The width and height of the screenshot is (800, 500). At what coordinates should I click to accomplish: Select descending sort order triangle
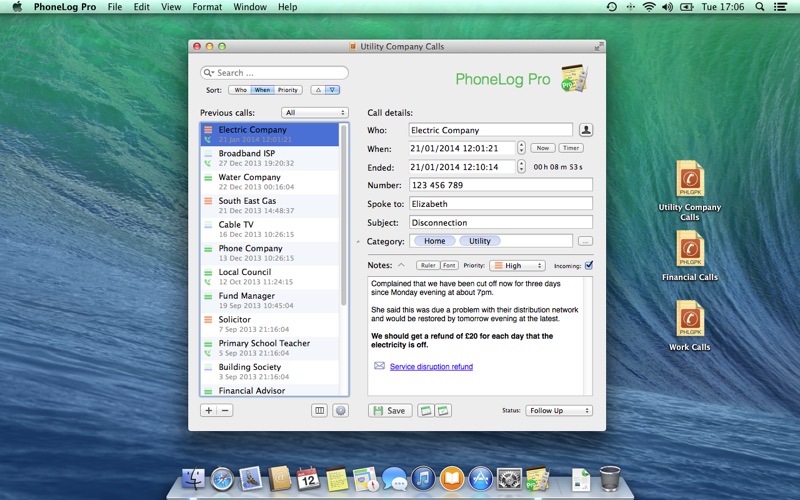(x=332, y=90)
